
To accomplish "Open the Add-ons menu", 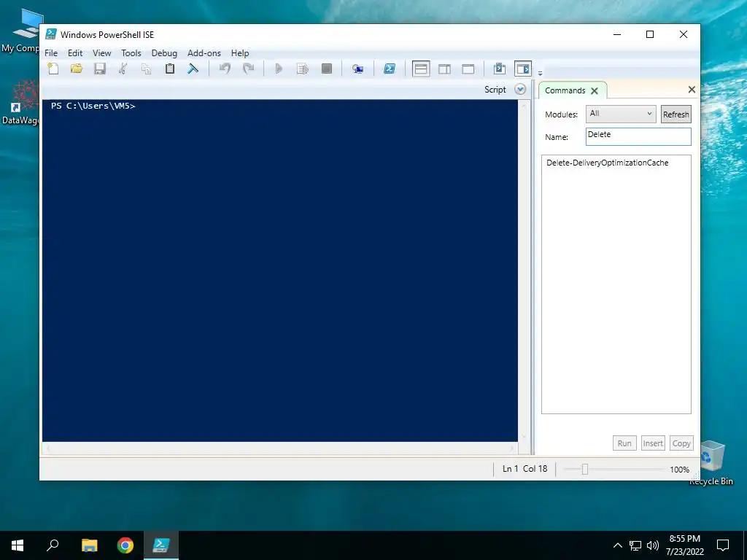I will pos(204,53).
